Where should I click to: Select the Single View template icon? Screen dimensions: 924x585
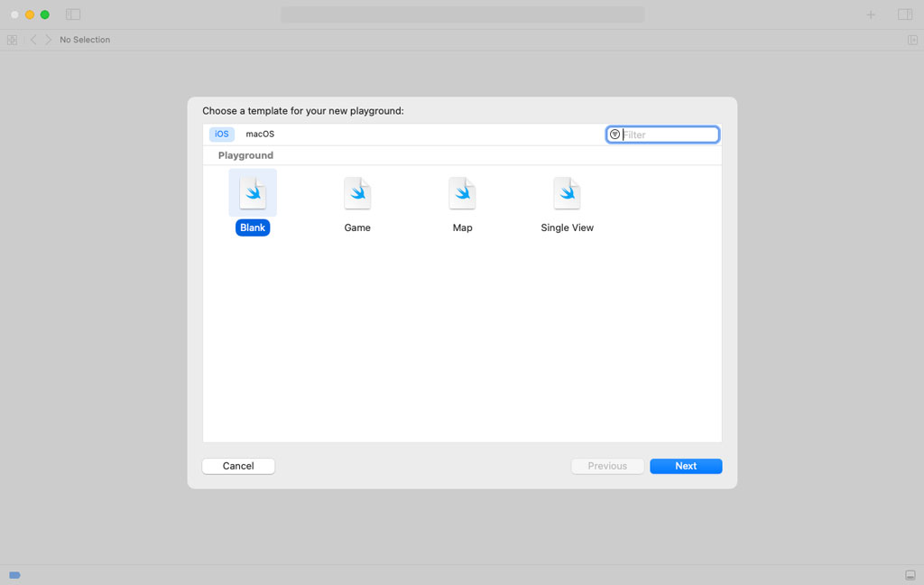(x=567, y=193)
